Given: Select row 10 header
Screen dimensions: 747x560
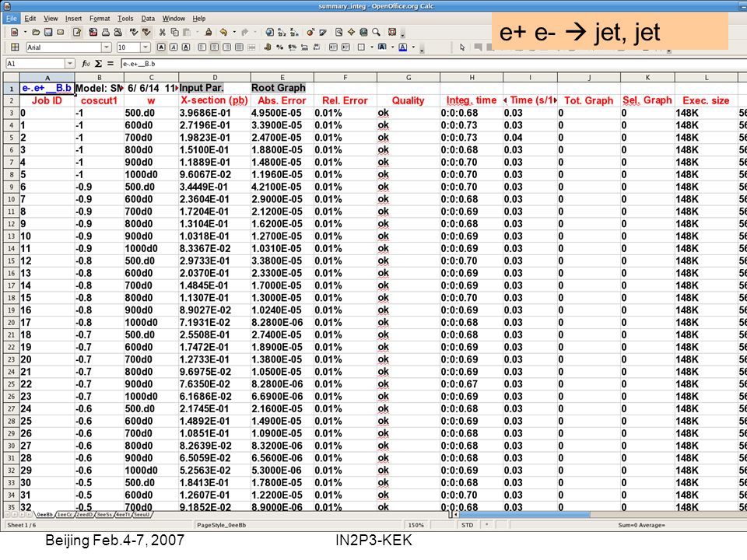Looking at the screenshot, I should [11, 199].
